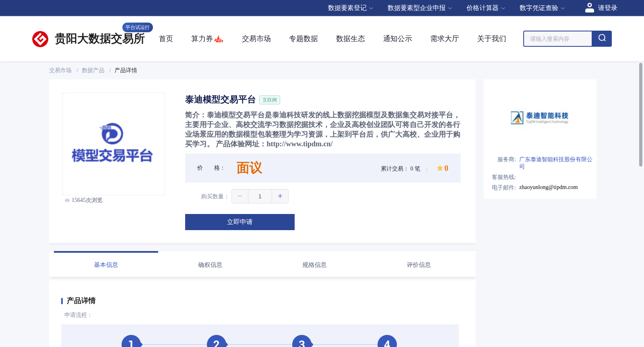
Task: Click the 产品详情 section heading
Action: pos(81,301)
